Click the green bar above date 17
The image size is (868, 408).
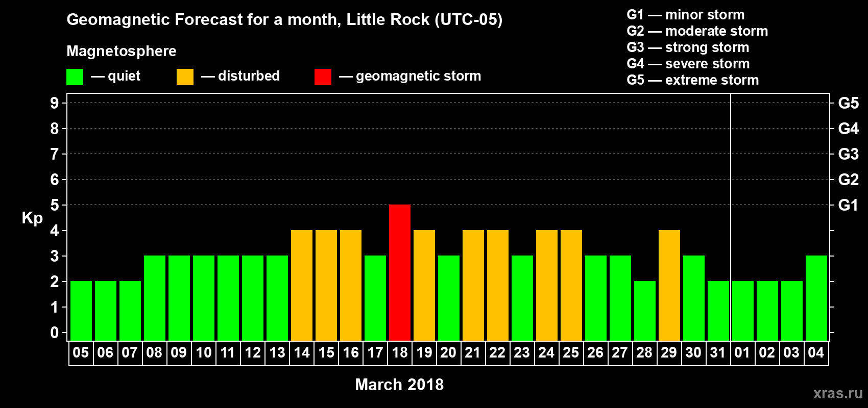pyautogui.click(x=375, y=298)
